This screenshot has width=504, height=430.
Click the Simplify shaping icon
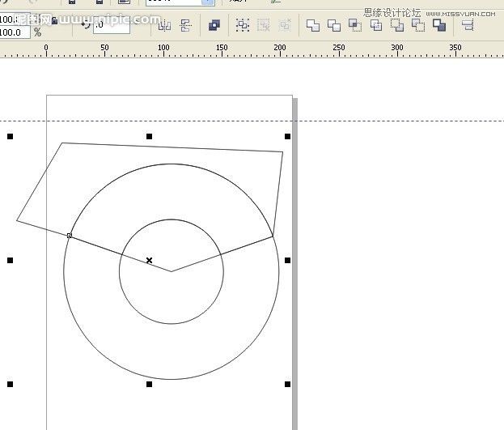point(375,25)
